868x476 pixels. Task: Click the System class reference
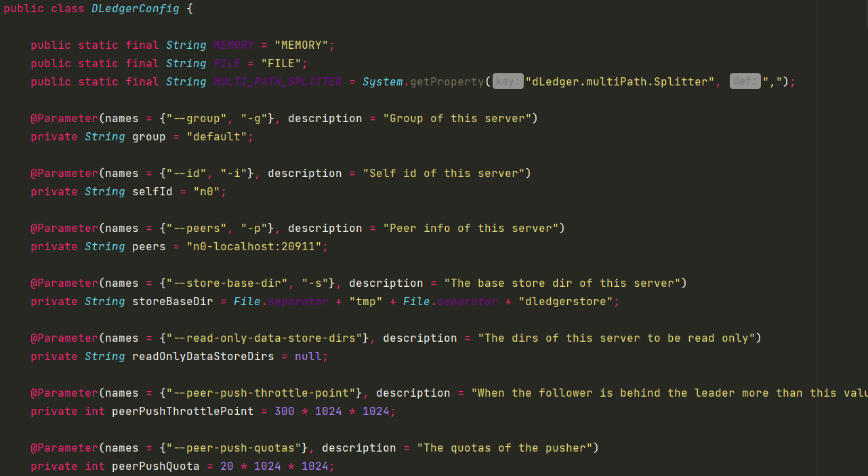click(382, 81)
